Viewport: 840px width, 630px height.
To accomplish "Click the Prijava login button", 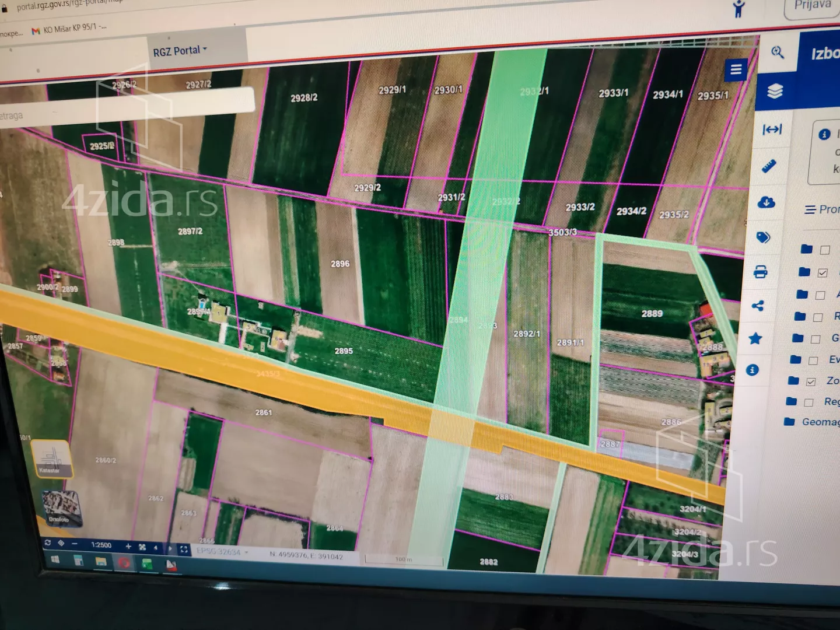I will pyautogui.click(x=813, y=6).
